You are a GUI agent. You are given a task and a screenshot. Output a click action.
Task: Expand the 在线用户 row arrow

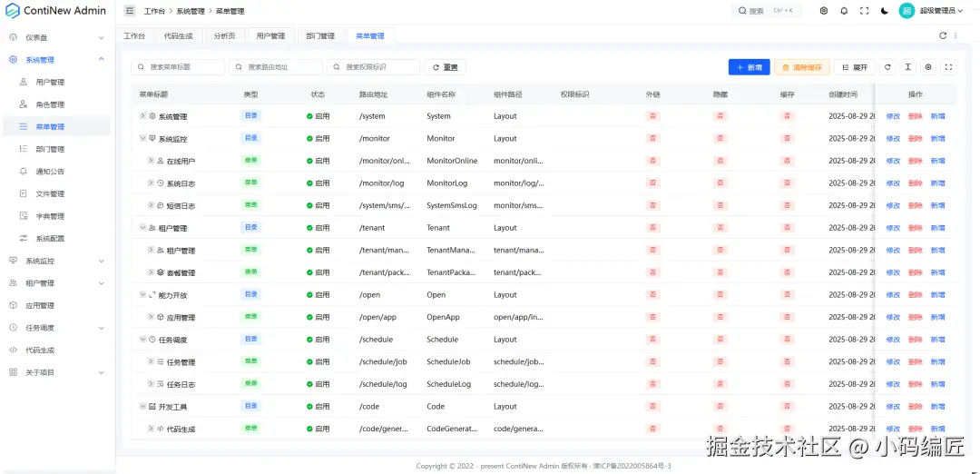151,161
